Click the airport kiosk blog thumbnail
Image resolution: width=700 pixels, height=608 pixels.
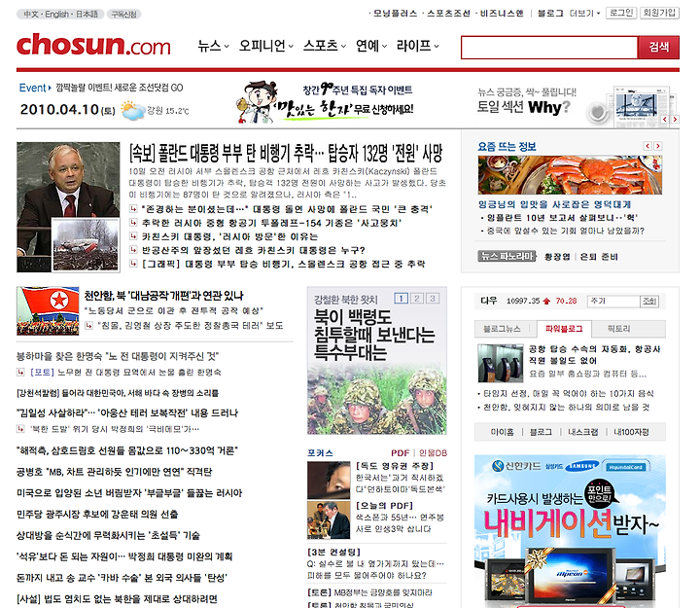pyautogui.click(x=500, y=363)
